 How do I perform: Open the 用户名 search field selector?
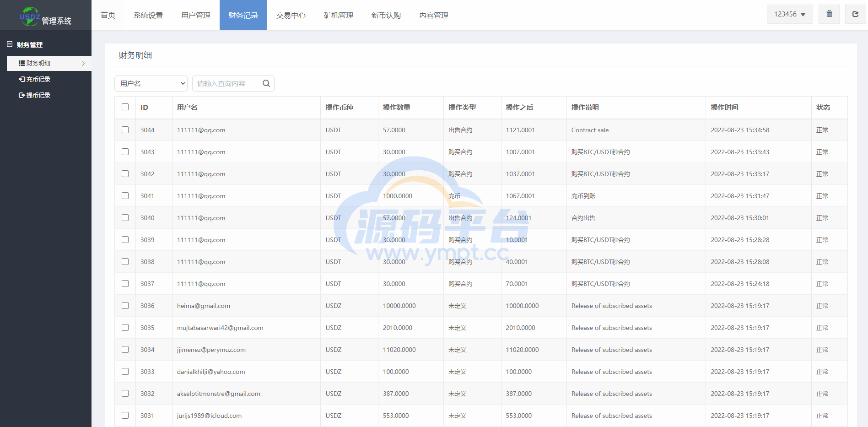point(151,83)
